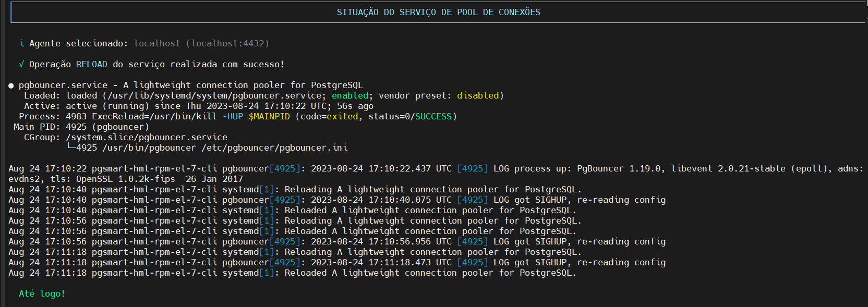This screenshot has width=868, height=307.
Task: Click the green Até logo! farewell text
Action: coord(42,293)
